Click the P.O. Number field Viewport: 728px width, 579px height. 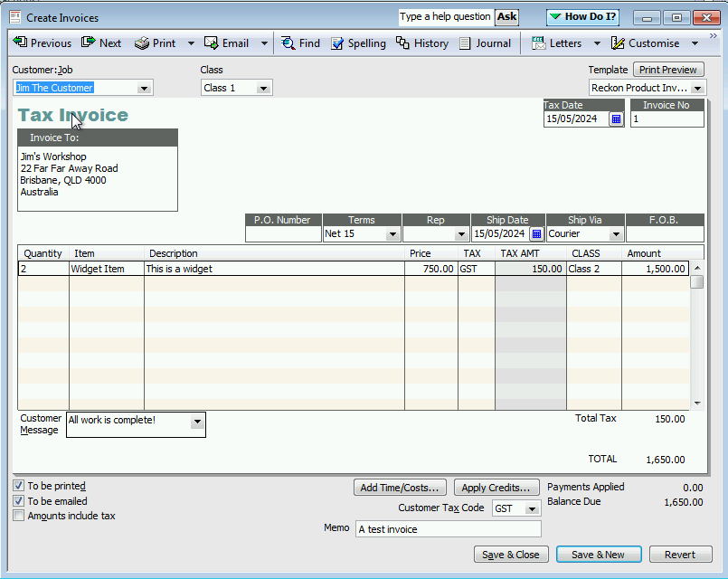(283, 234)
